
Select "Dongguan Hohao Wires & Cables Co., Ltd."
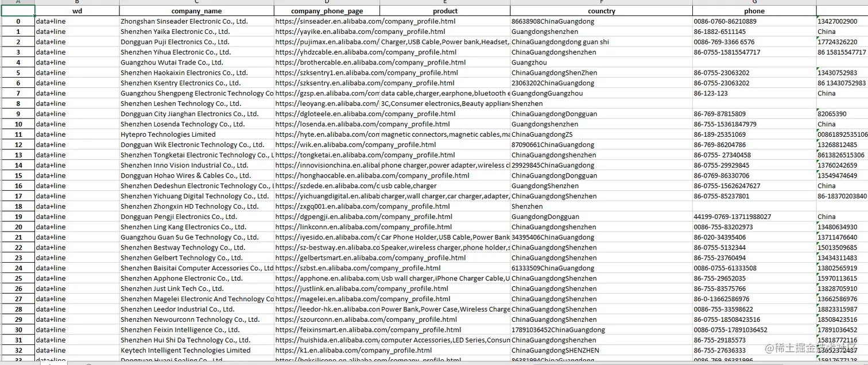(196, 175)
